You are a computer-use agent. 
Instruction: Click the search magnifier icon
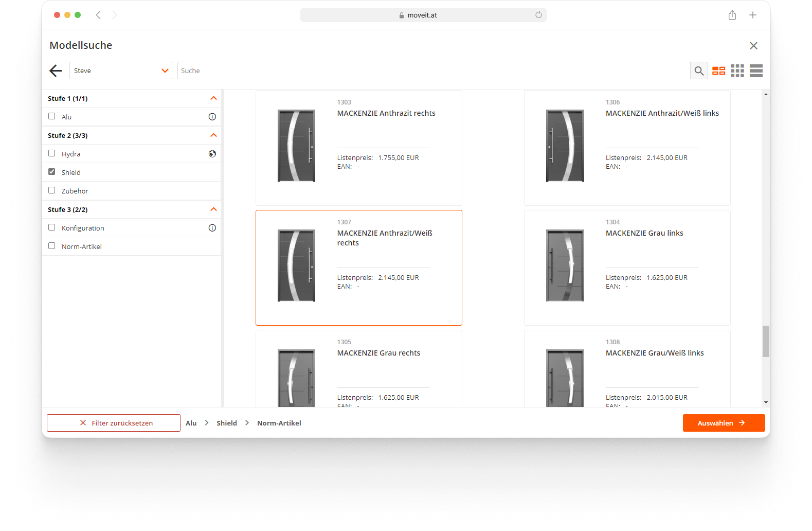[x=699, y=70]
